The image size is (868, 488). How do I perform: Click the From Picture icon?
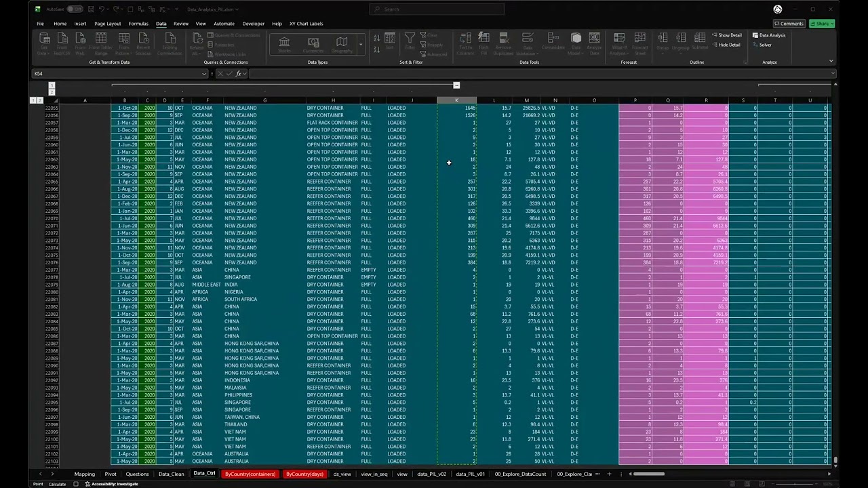click(124, 43)
